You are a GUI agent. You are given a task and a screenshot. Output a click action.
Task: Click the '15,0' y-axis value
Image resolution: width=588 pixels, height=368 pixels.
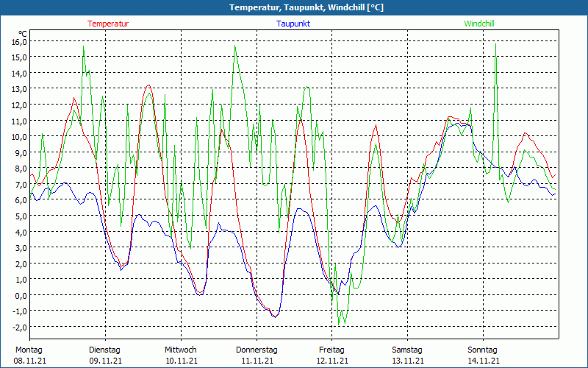[x=19, y=57]
